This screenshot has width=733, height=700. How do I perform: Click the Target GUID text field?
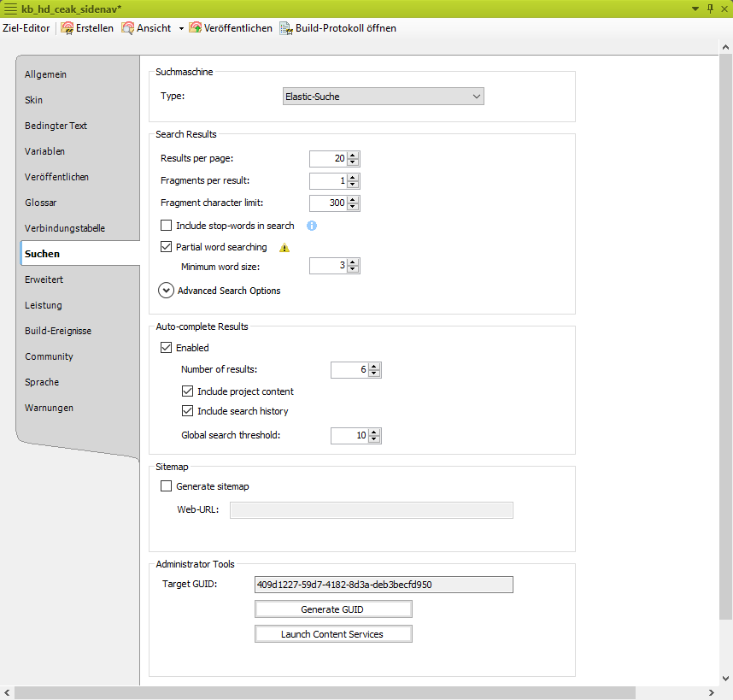(383, 585)
